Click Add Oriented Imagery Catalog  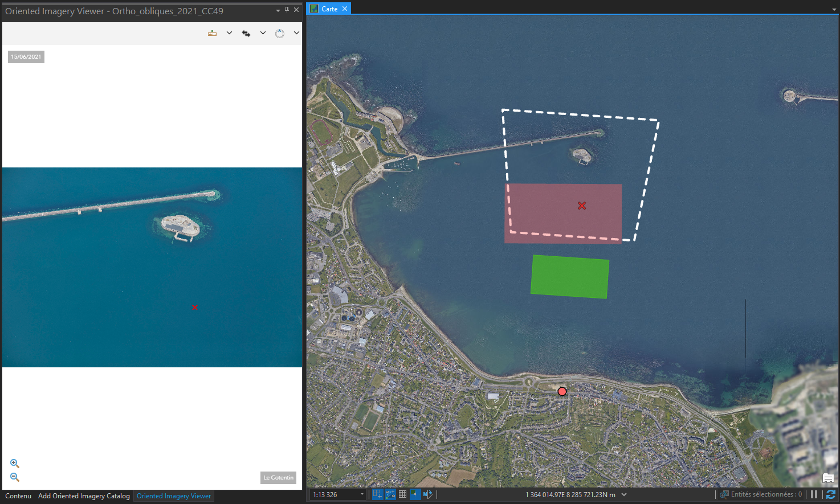click(83, 496)
